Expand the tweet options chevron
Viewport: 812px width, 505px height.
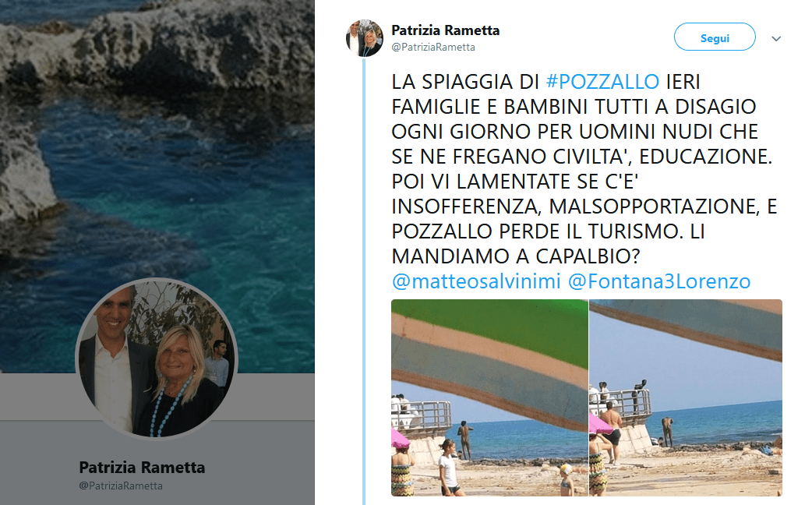[775, 38]
